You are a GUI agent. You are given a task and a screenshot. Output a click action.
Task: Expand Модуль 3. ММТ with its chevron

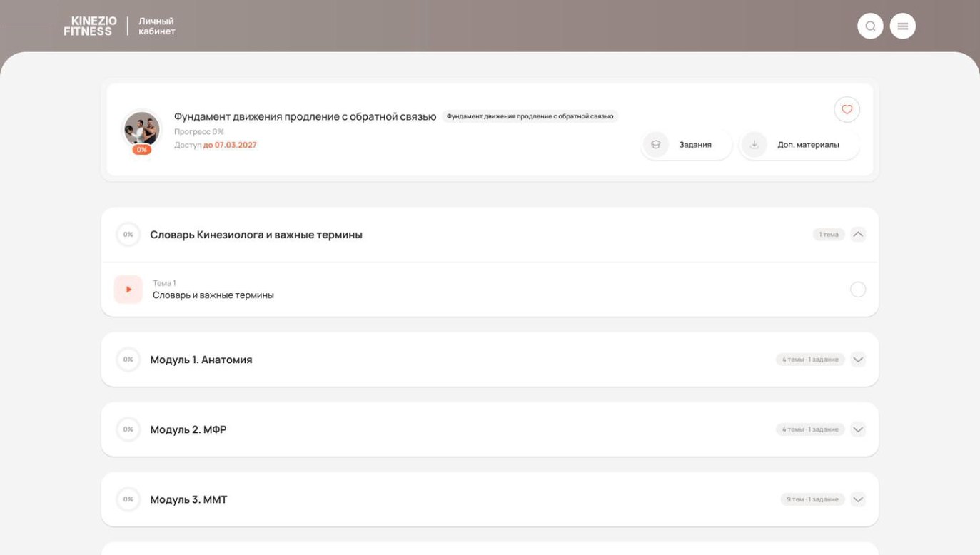[858, 499]
